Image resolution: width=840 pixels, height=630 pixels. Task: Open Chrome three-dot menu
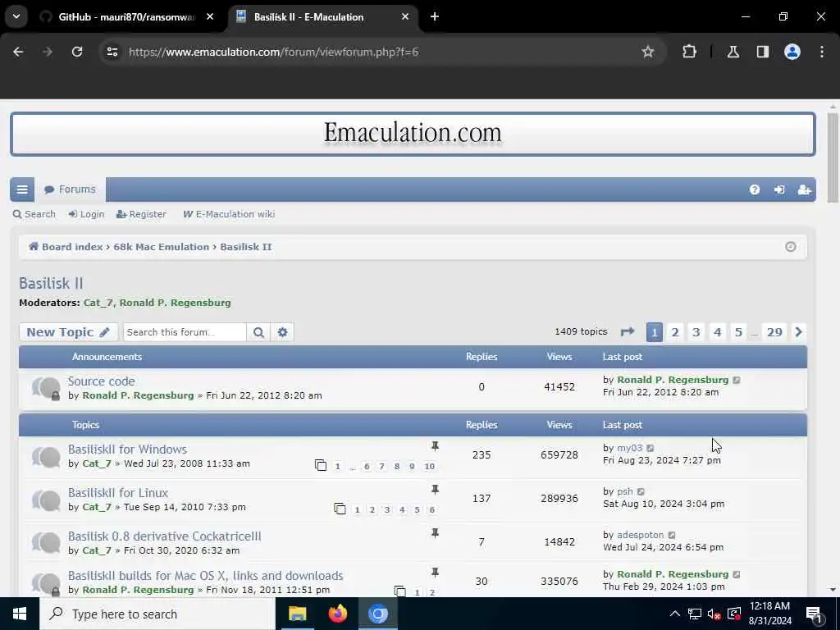coord(821,52)
